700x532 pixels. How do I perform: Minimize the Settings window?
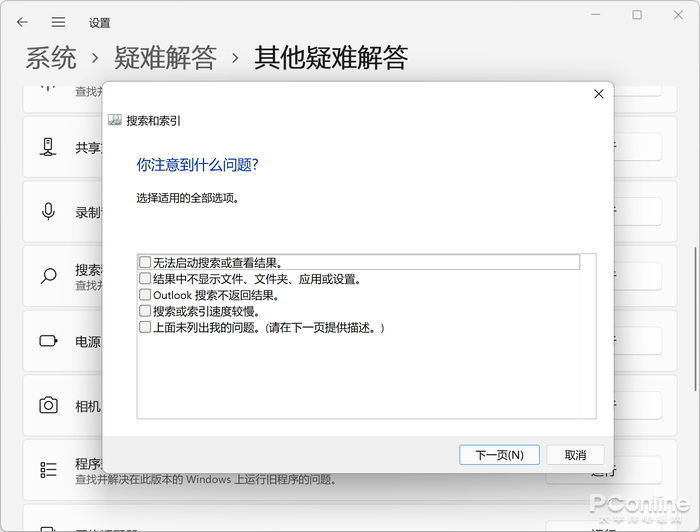(596, 15)
